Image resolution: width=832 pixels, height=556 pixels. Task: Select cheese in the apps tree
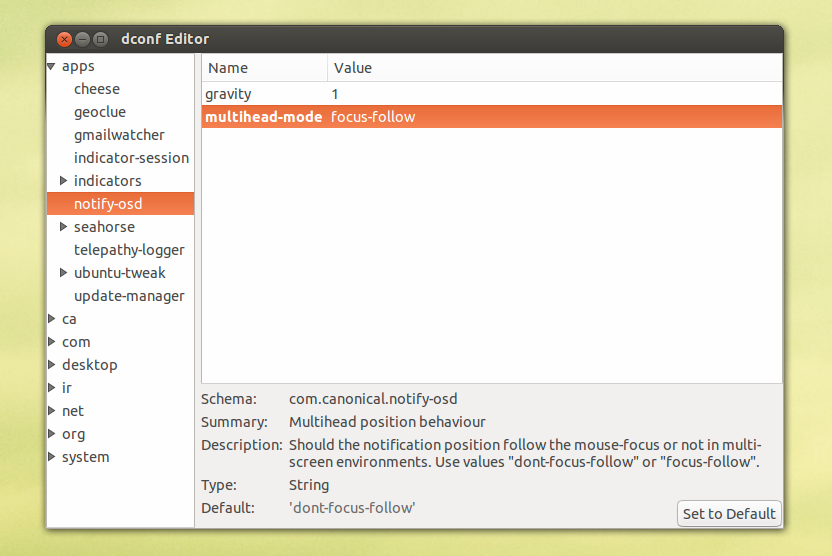coord(97,89)
